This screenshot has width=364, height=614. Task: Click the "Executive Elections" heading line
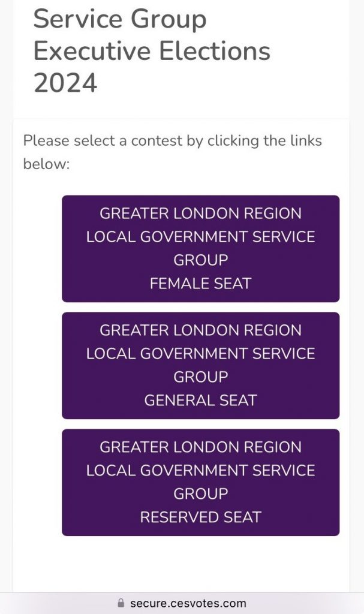[x=152, y=52]
